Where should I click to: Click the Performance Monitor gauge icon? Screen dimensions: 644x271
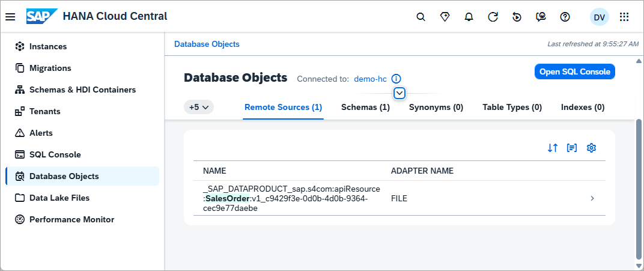[20, 220]
